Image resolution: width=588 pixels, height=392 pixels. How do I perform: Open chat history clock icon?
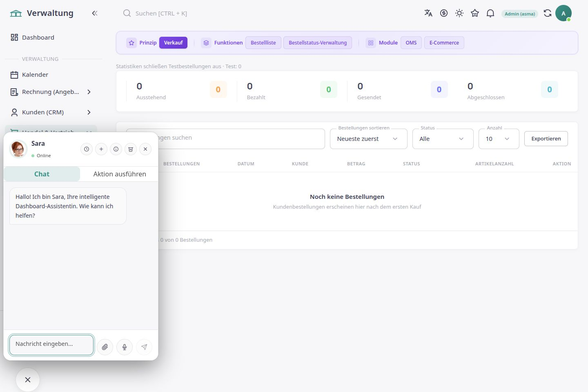(87, 149)
